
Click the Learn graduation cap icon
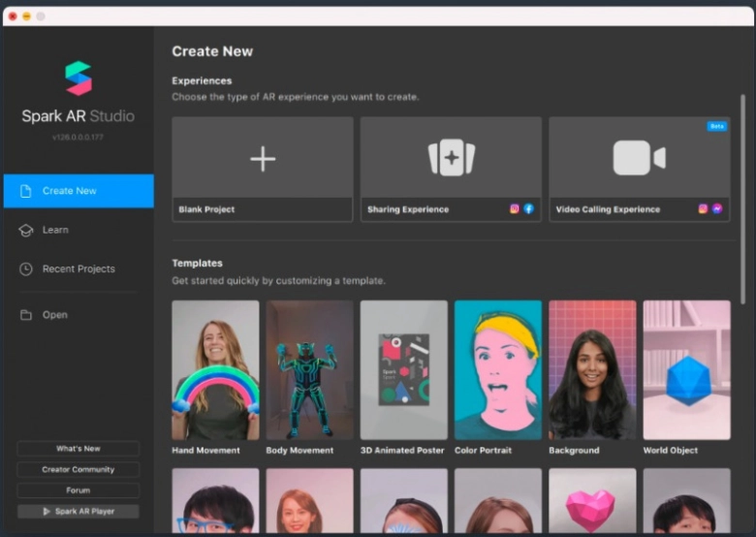pos(25,231)
